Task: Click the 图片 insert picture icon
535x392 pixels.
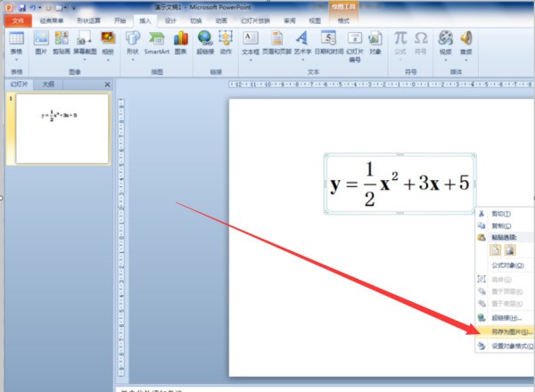Action: click(x=41, y=39)
